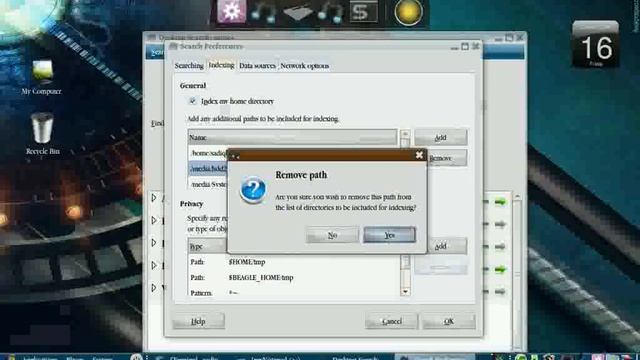Click the flat tablet icon in the top dock
Screen dimensions: 640x360
pyautogui.click(x=298, y=13)
